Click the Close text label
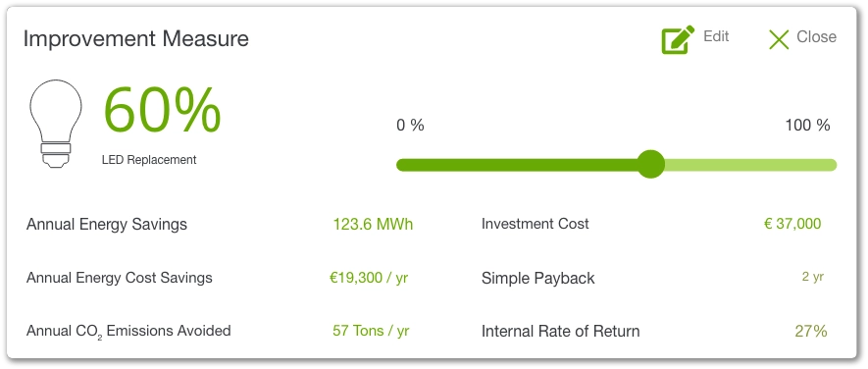This screenshot has width=868, height=369. point(817,36)
